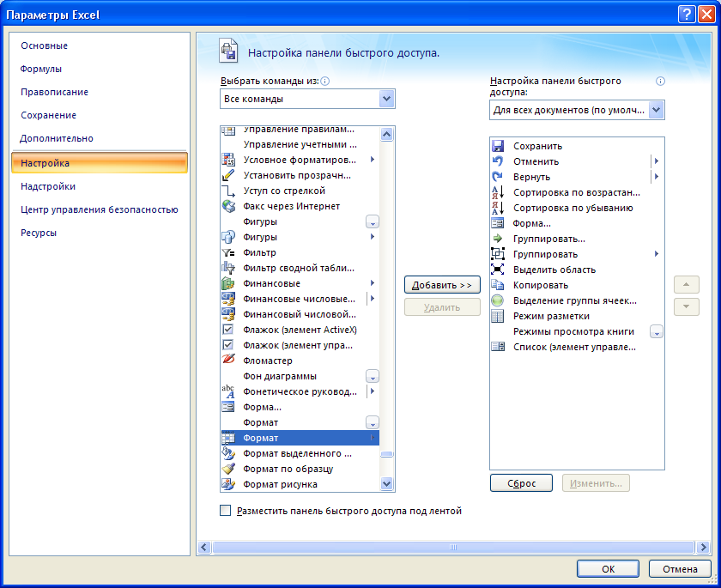The height and width of the screenshot is (588, 721).
Task: Expand the Группировать submenu arrow in right list
Action: (657, 254)
